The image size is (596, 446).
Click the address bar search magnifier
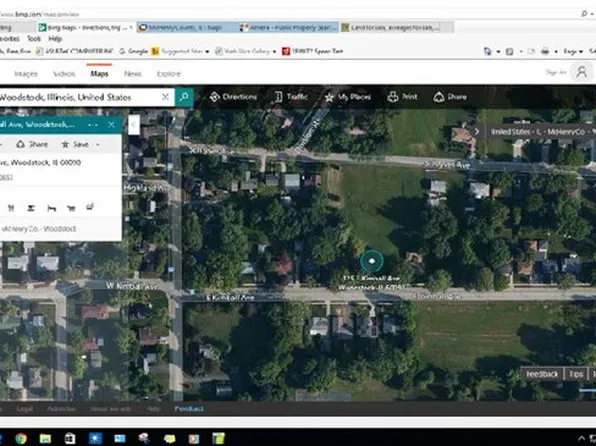584,14
